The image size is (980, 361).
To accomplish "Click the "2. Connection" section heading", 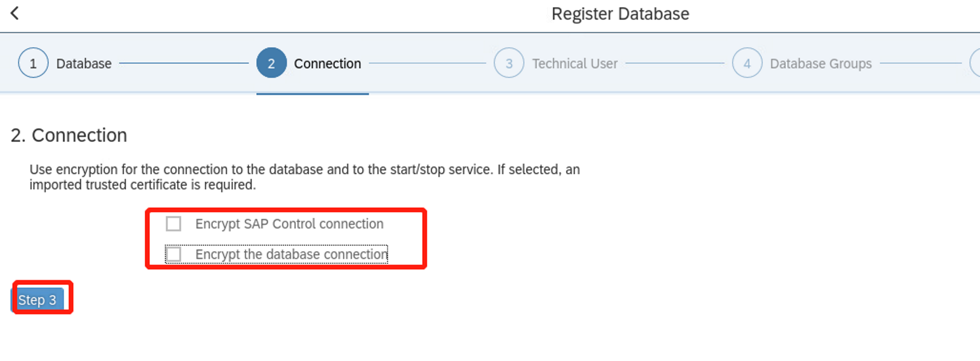I will [x=69, y=135].
